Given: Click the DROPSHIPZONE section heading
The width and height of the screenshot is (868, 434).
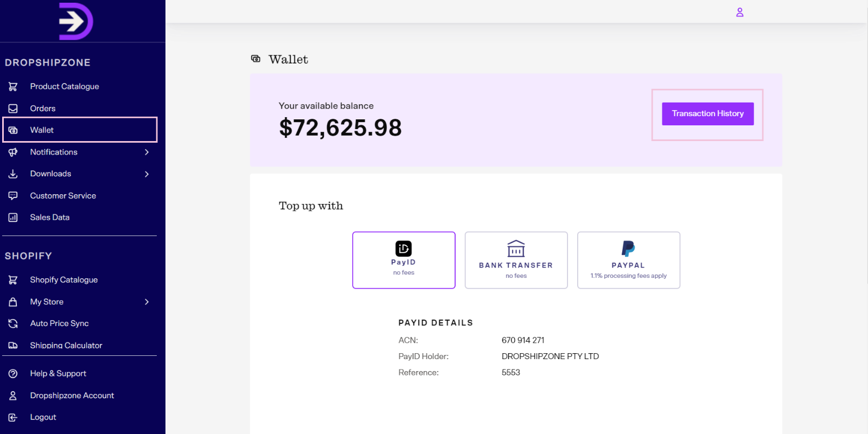Looking at the screenshot, I should 48,62.
